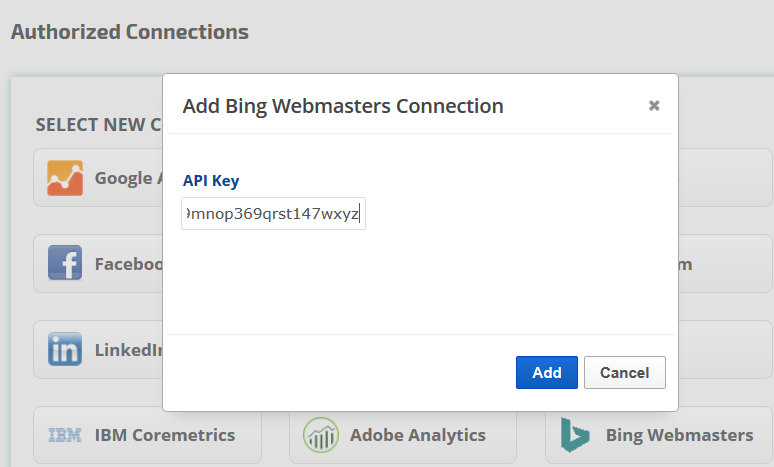Click the API Key label
Image resolution: width=774 pixels, height=467 pixels.
(x=211, y=181)
